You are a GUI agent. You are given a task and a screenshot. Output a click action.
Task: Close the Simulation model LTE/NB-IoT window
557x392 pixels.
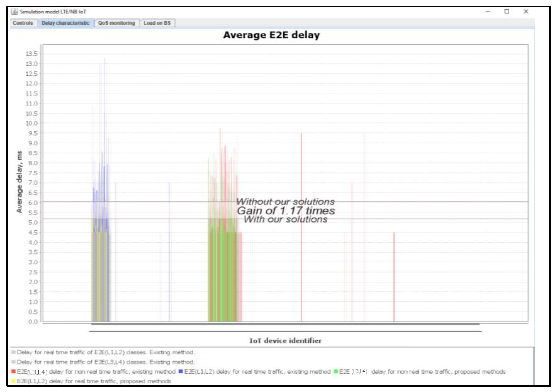(x=526, y=11)
